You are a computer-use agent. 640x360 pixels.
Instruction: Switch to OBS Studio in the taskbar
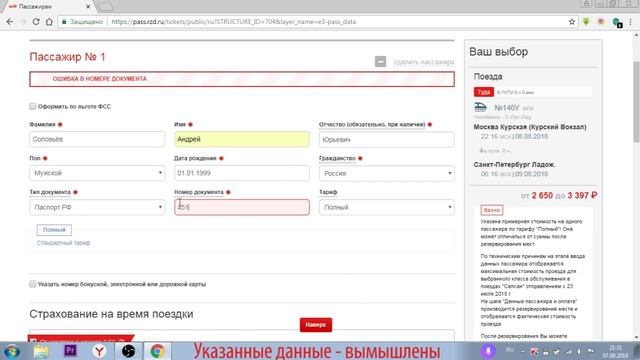128,351
